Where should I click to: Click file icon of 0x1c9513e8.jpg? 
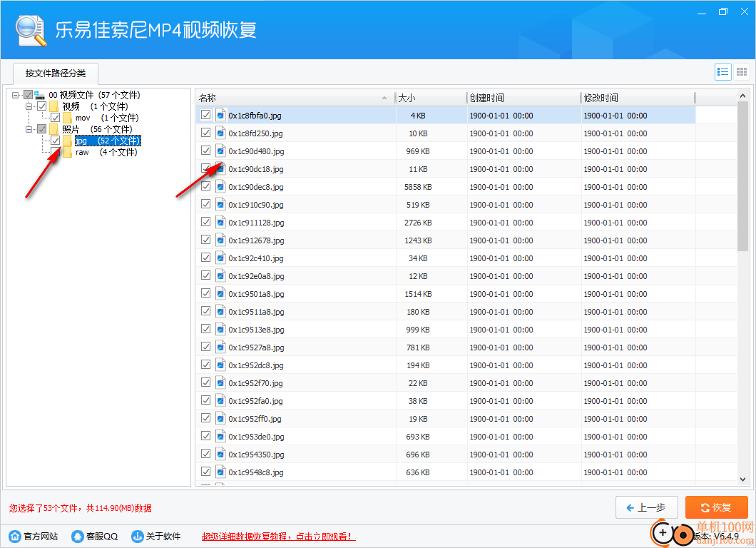point(220,330)
